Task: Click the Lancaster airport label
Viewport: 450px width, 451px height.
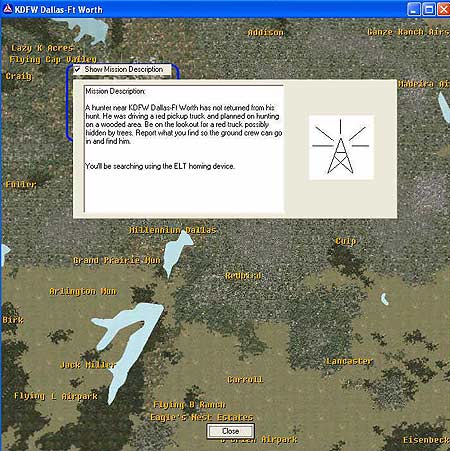Action: (x=349, y=361)
